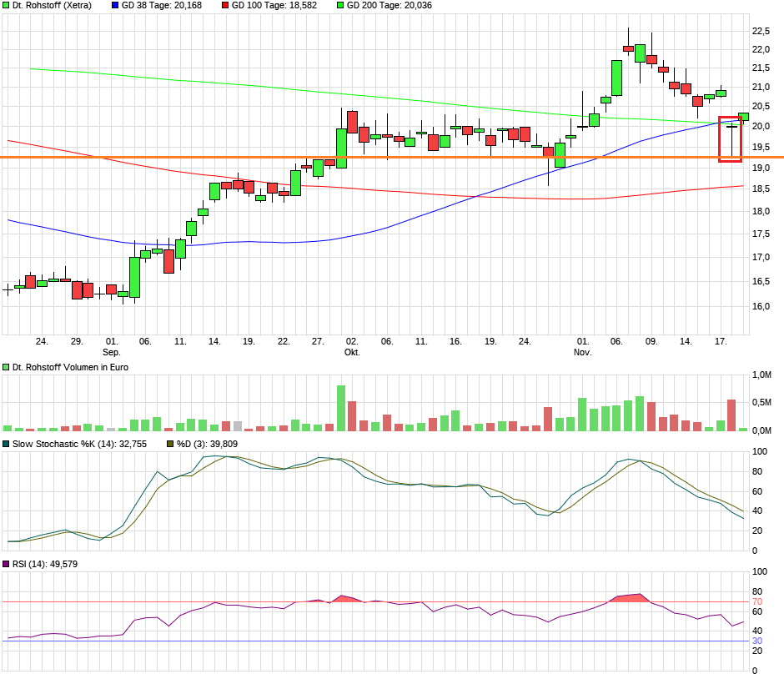
Task: Click the green Dt. Rohstoff legend swatch
Action: (6, 6)
